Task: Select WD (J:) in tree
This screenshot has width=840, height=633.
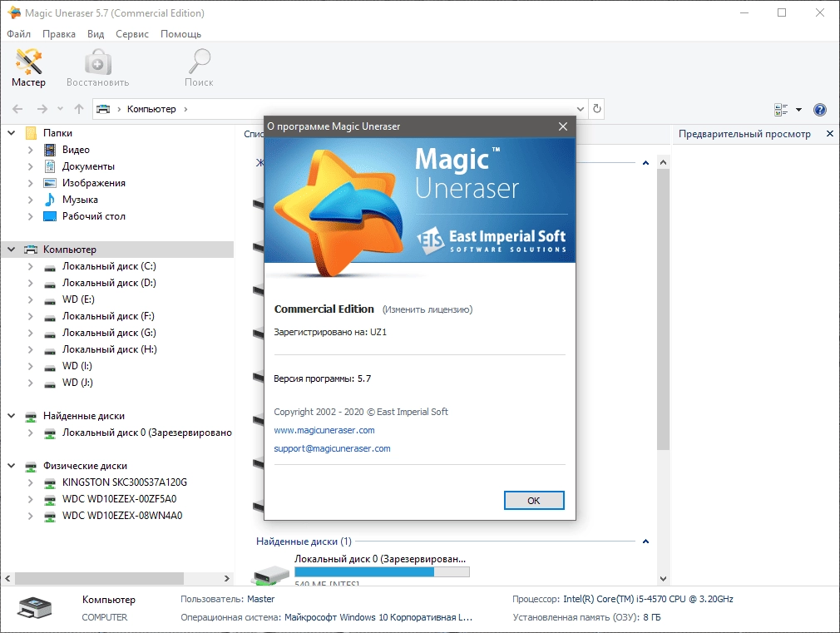Action: 77,382
